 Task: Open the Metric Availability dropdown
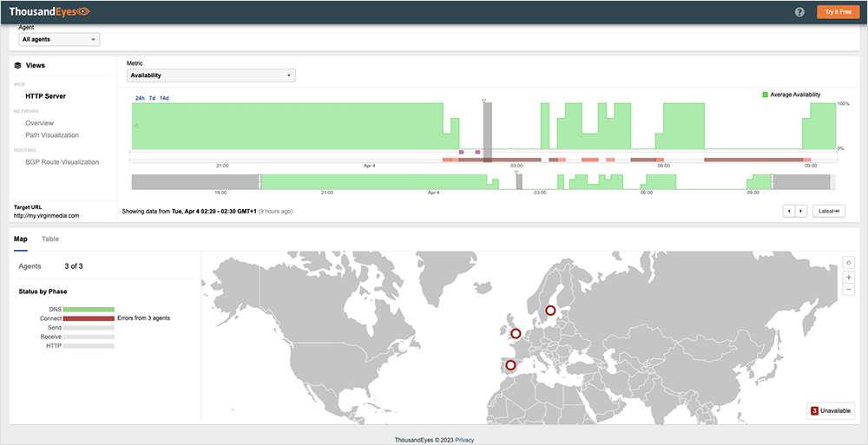[211, 75]
